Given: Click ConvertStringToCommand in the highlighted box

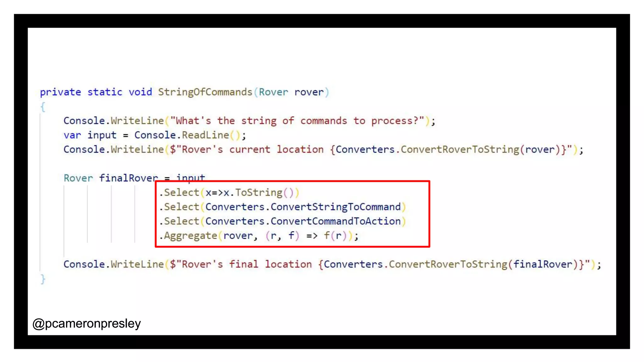Looking at the screenshot, I should (336, 207).
